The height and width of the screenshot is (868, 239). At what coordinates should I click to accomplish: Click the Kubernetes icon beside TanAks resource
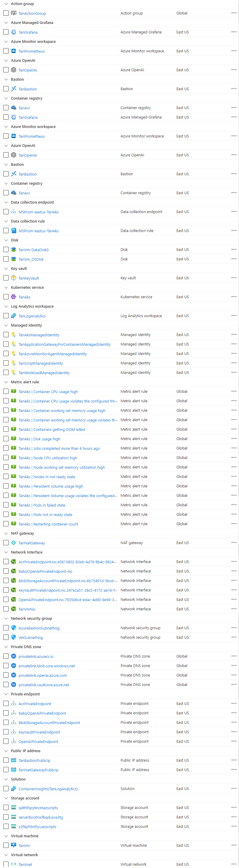(x=14, y=297)
